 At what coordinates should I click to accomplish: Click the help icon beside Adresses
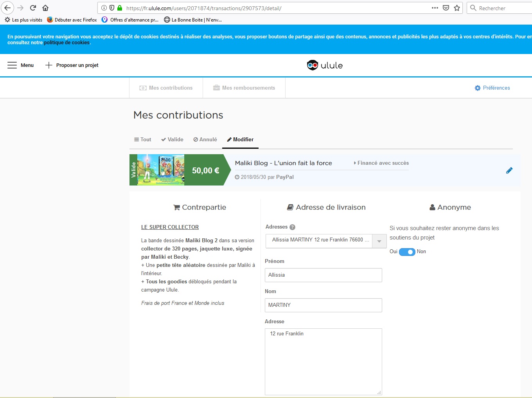(292, 227)
